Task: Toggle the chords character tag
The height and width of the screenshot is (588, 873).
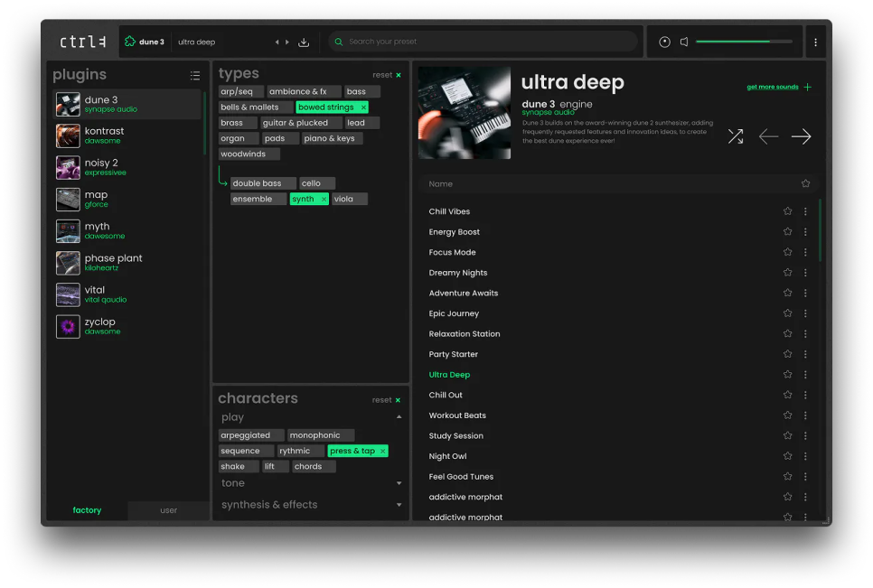Action: [314, 467]
